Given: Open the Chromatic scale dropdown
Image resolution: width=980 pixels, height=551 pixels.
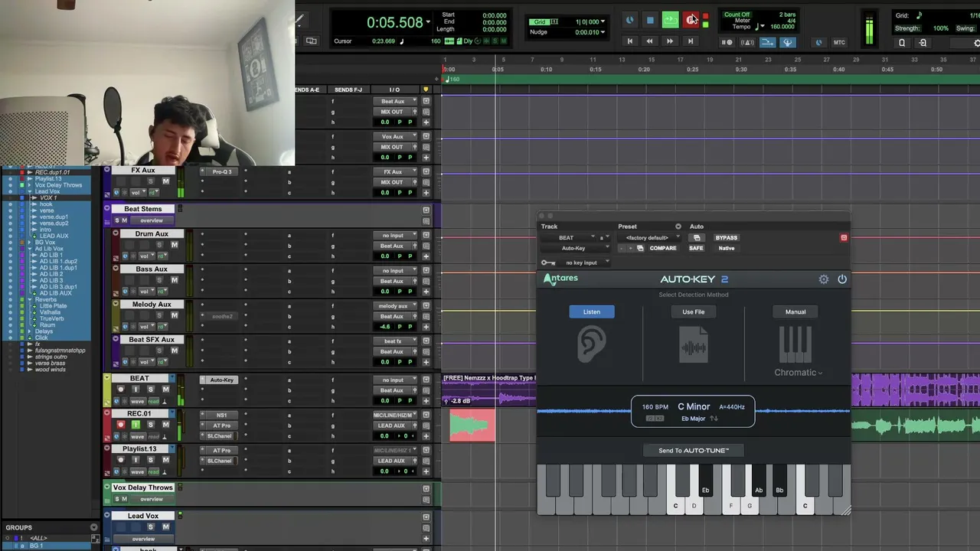Looking at the screenshot, I should click(x=799, y=373).
